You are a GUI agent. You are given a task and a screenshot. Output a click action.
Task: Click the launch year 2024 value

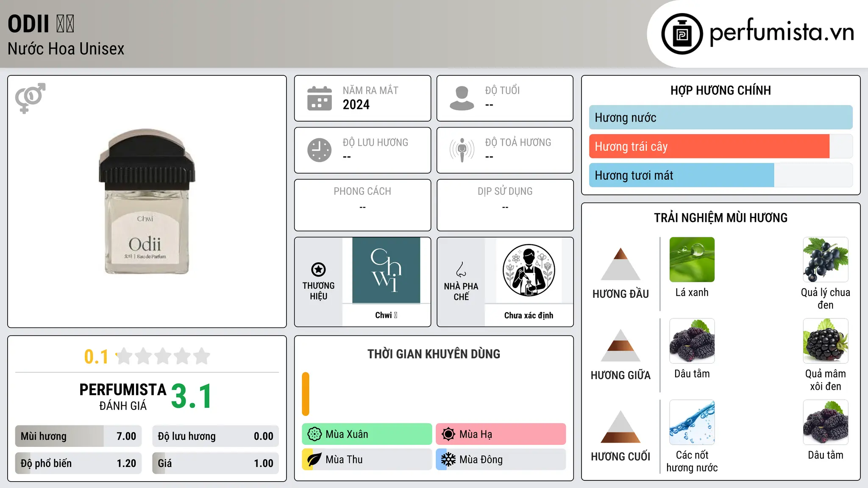356,105
